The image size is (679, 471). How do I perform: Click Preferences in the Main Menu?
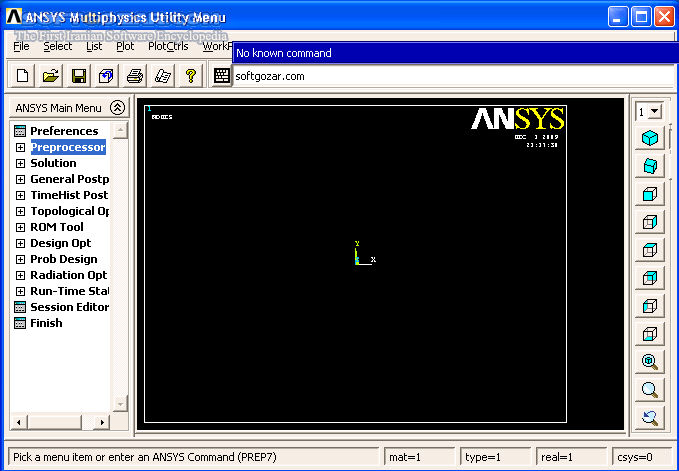click(64, 131)
